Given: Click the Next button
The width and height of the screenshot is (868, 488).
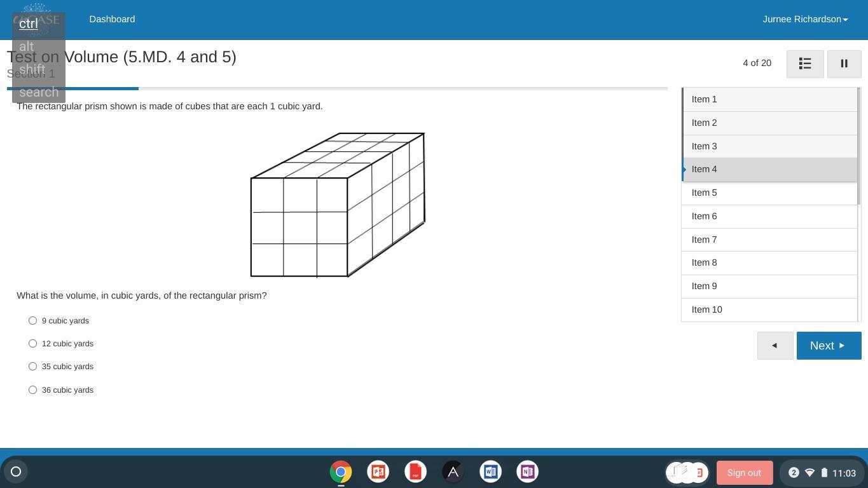Looking at the screenshot, I should point(829,346).
